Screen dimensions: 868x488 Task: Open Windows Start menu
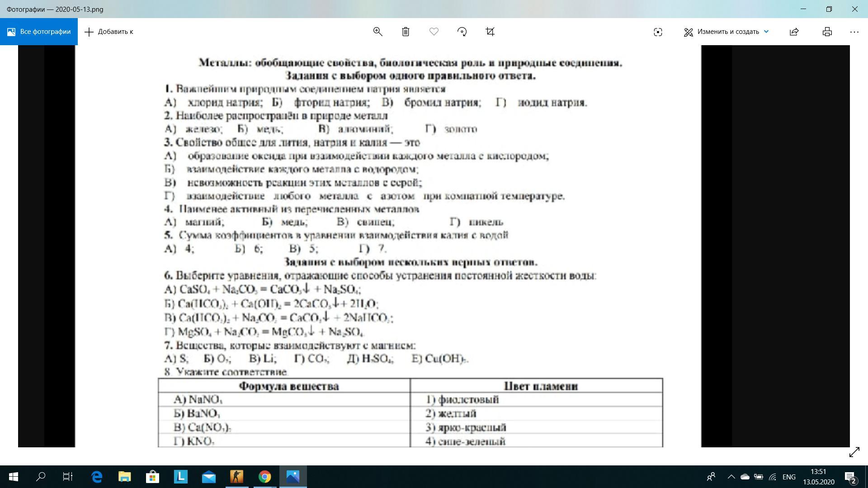coord(13,477)
